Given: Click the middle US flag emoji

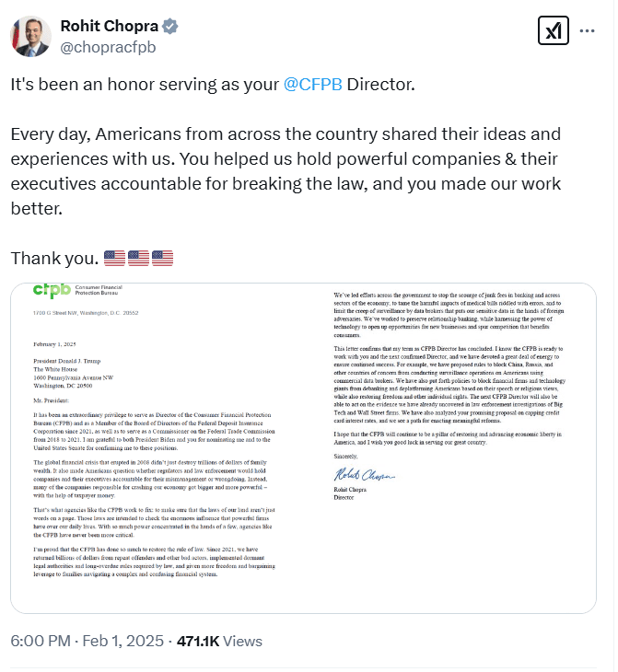Looking at the screenshot, I should (x=138, y=259).
